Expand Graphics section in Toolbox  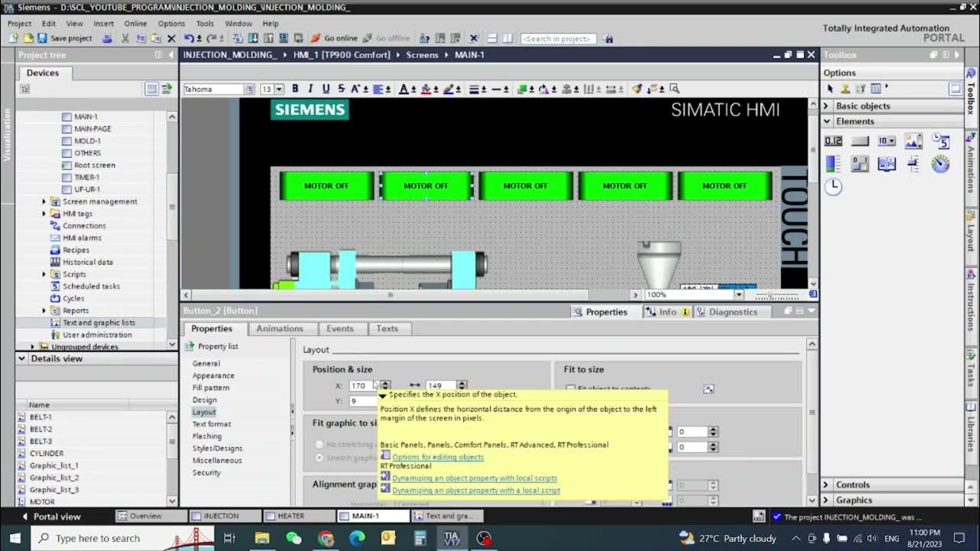point(827,500)
